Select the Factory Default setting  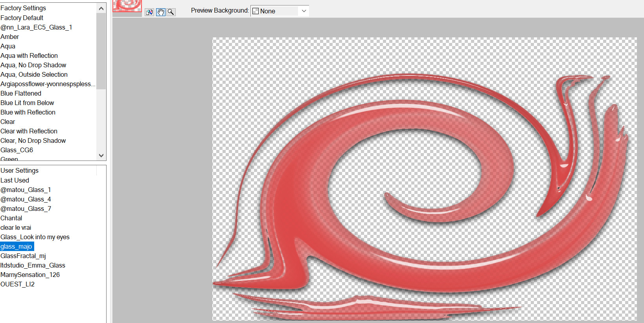click(22, 18)
